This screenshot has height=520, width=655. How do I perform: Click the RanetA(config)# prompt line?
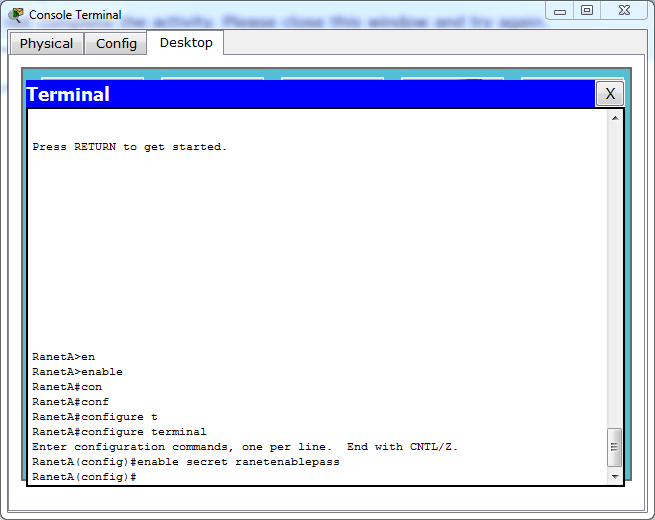click(84, 477)
